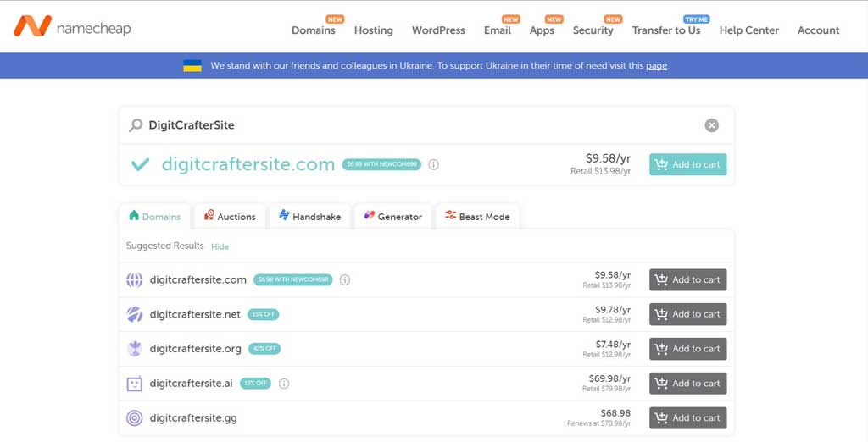The width and height of the screenshot is (868, 442).
Task: Click the digitcraftersite.gg domain text
Action: [x=193, y=418]
